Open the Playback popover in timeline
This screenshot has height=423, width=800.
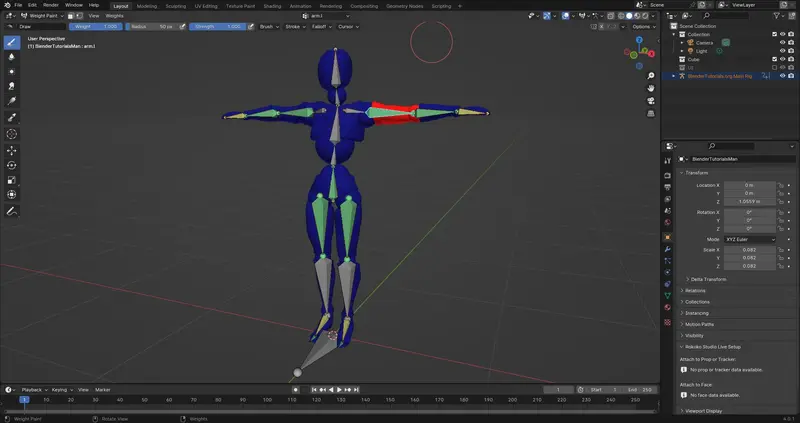pos(34,389)
